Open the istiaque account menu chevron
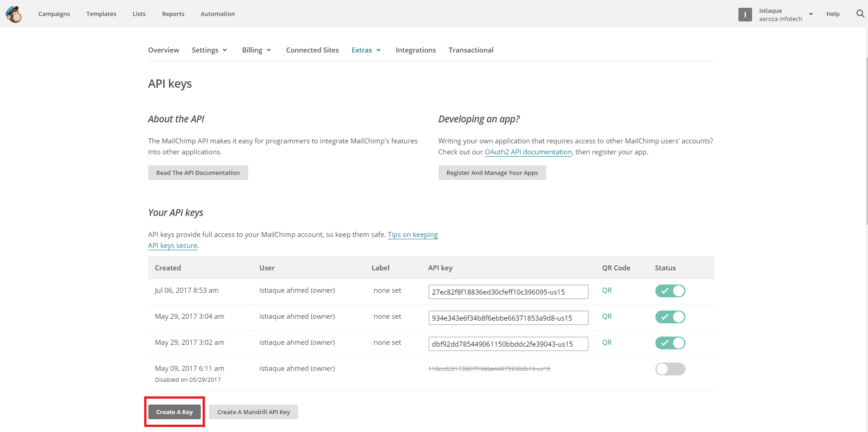 (811, 14)
